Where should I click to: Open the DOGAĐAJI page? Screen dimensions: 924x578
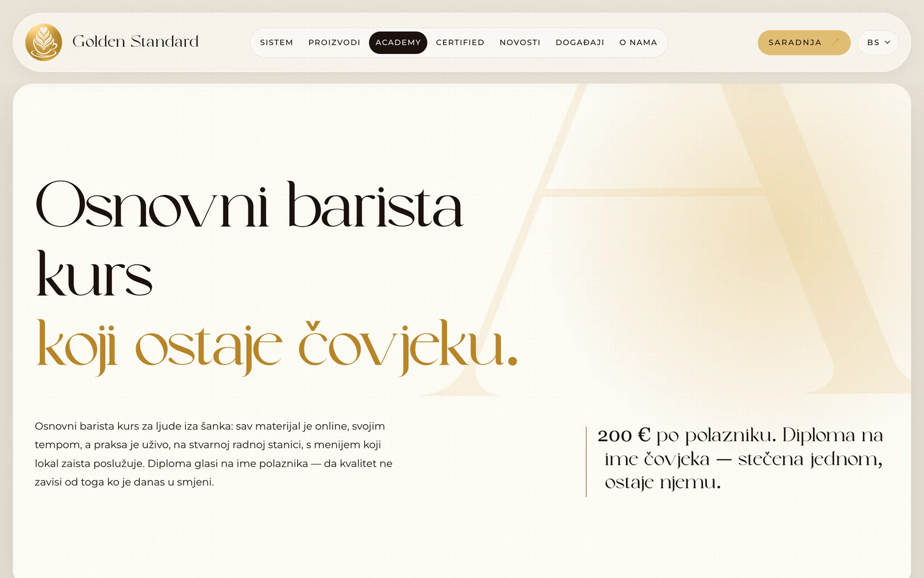click(580, 42)
